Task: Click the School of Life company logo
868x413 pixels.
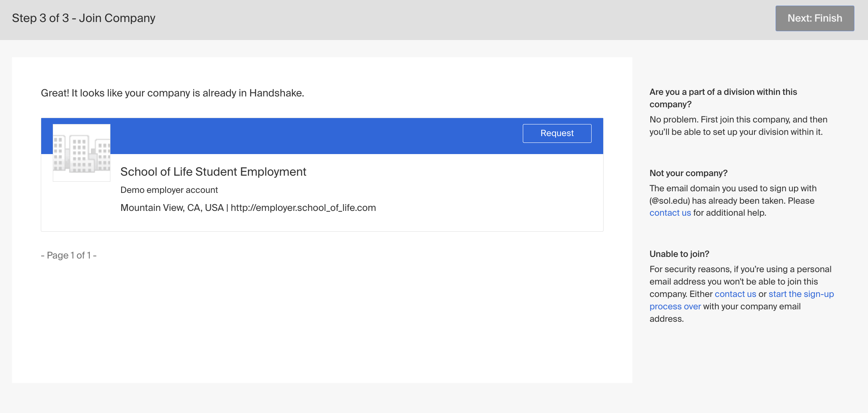Action: click(81, 152)
